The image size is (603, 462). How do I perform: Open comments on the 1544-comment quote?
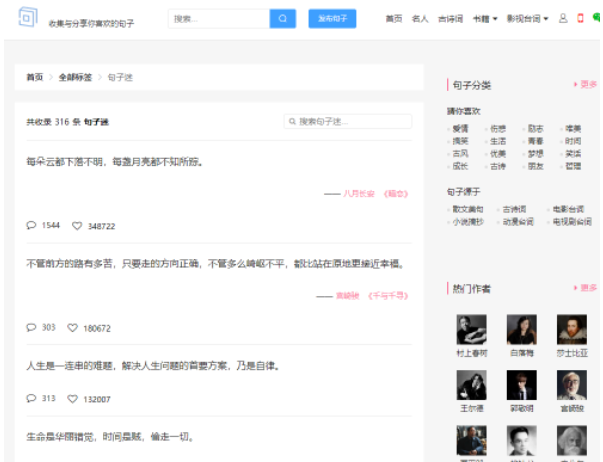31,226
